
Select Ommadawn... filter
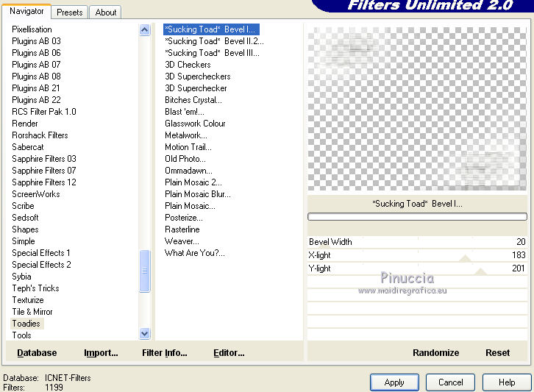pyautogui.click(x=189, y=171)
